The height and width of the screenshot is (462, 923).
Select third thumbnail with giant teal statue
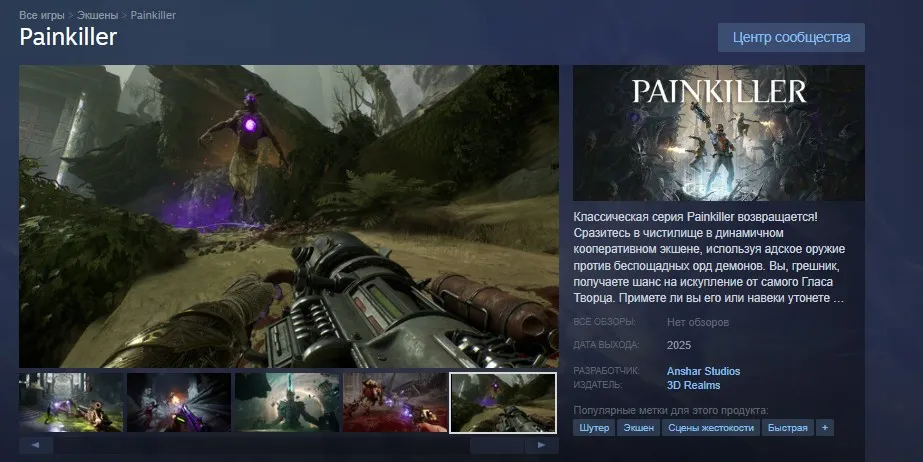point(287,403)
